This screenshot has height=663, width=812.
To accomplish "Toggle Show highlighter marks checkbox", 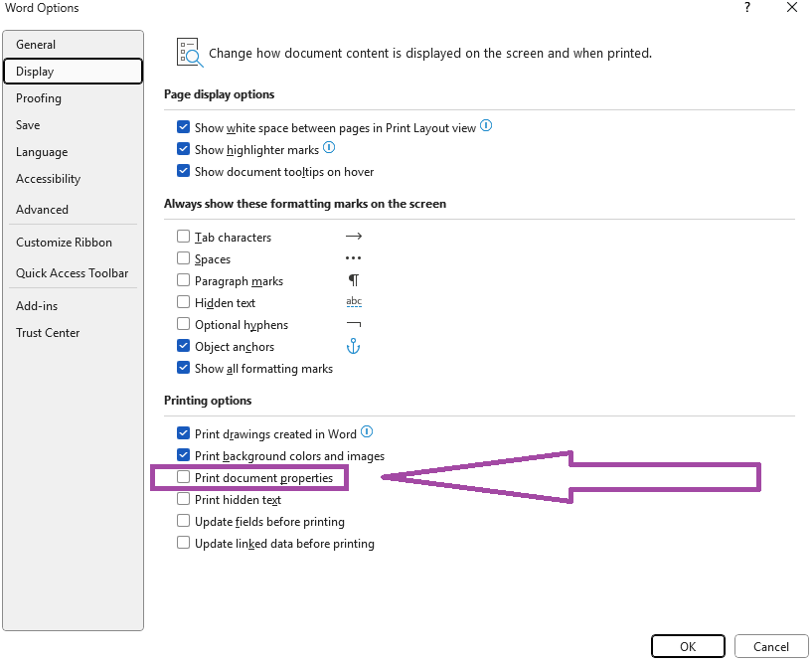I will click(183, 149).
